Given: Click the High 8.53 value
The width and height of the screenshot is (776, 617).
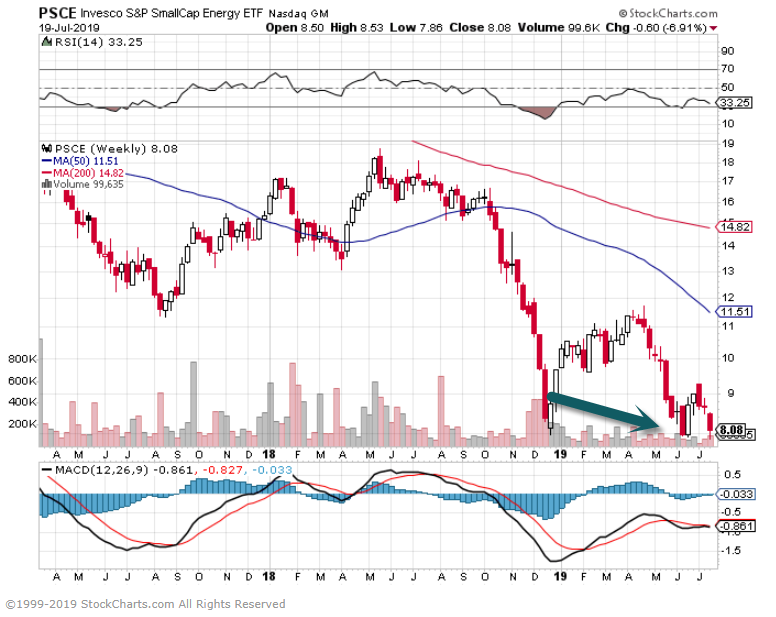Looking at the screenshot, I should tap(356, 28).
